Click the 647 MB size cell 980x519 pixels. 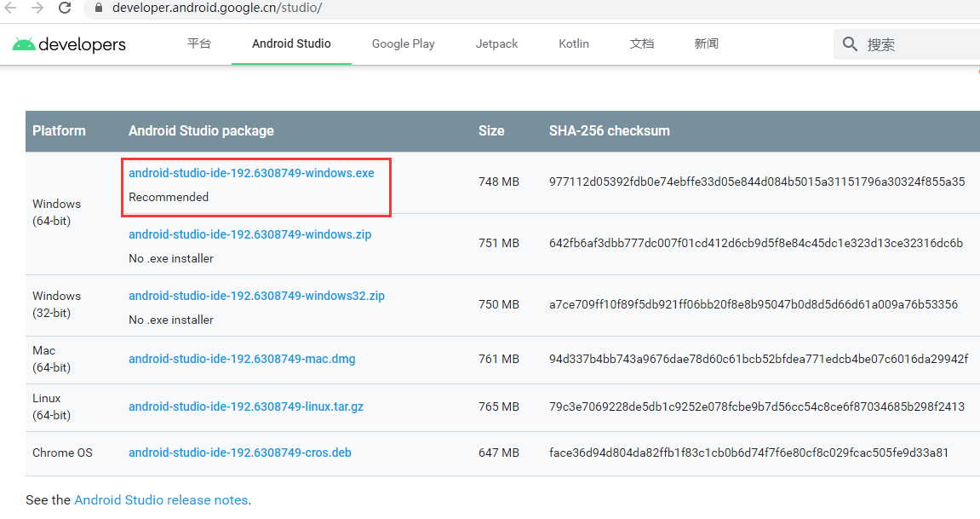click(x=499, y=453)
